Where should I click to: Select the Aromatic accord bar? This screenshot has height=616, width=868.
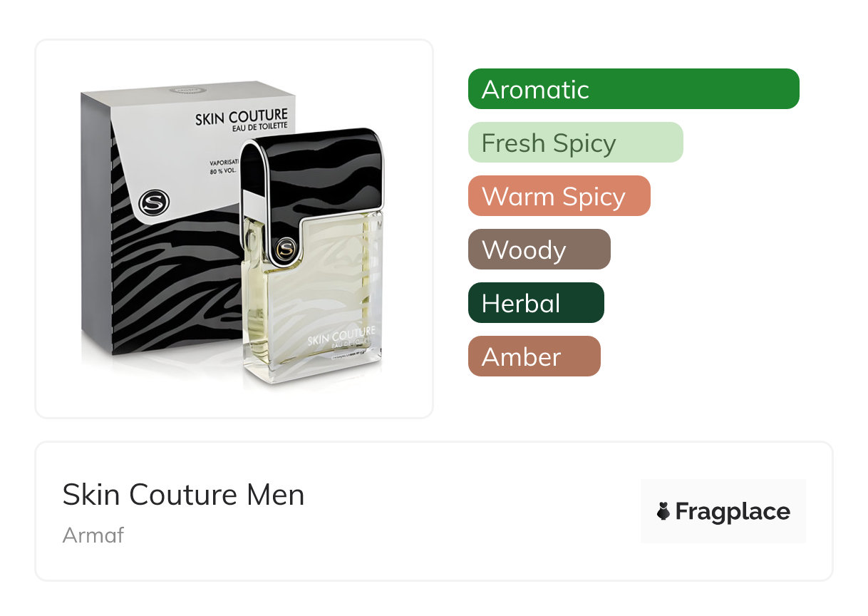634,89
